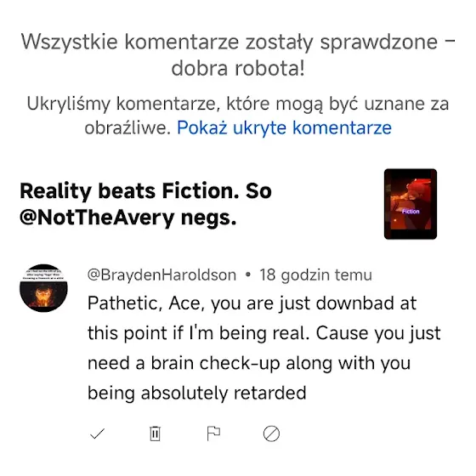
Task: Open the Pokaż ukryte komentarze link
Action: 284,127
